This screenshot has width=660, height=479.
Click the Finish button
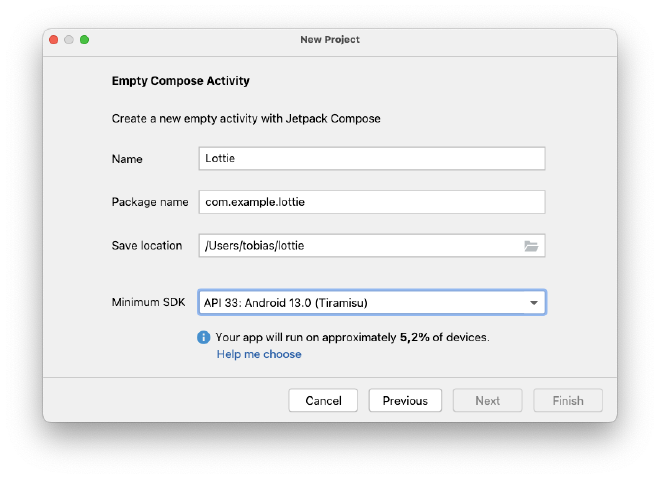tap(568, 400)
